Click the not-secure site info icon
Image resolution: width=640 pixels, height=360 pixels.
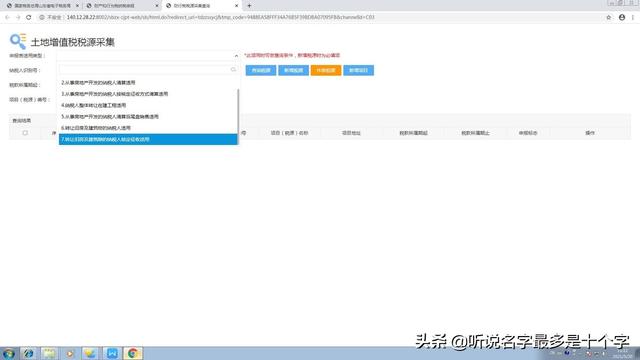(42, 17)
